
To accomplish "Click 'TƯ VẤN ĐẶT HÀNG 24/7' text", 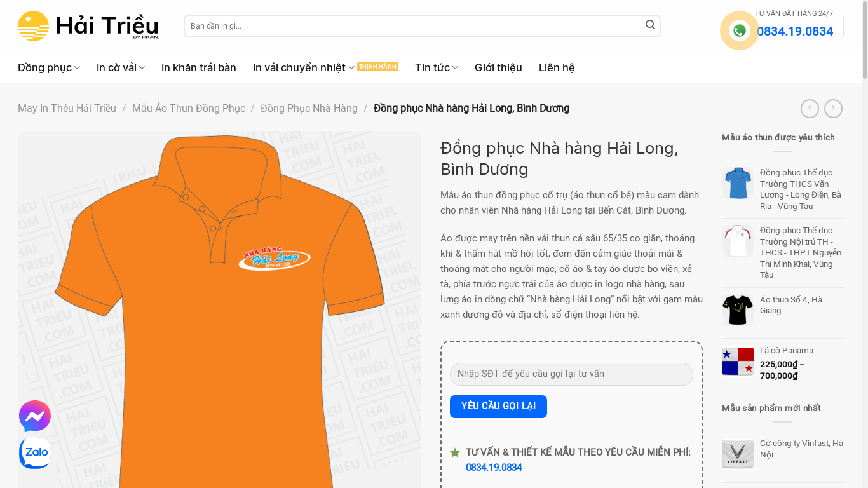I will pyautogui.click(x=794, y=13).
